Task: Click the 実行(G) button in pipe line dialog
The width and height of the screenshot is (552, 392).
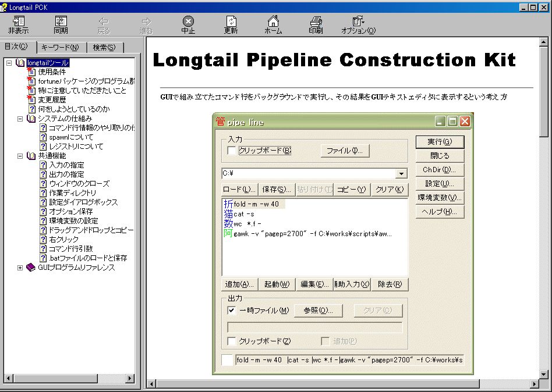Action: [440, 141]
